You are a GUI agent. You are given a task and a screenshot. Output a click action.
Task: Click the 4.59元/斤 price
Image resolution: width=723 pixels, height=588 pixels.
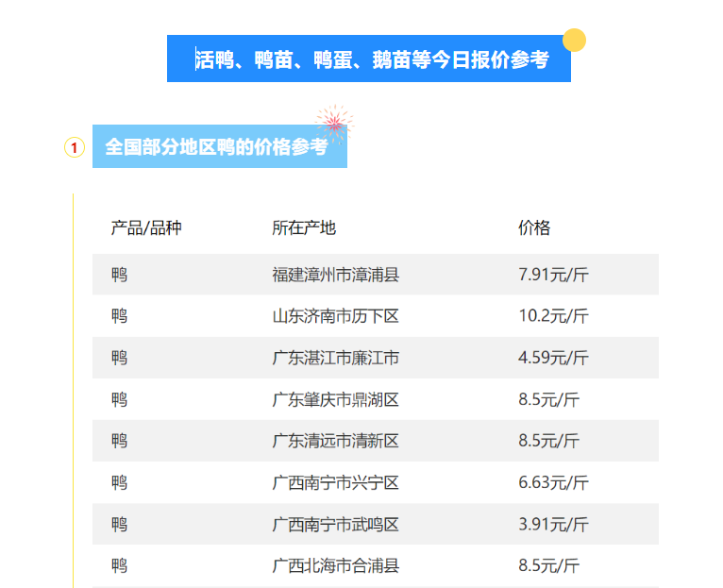[553, 358]
